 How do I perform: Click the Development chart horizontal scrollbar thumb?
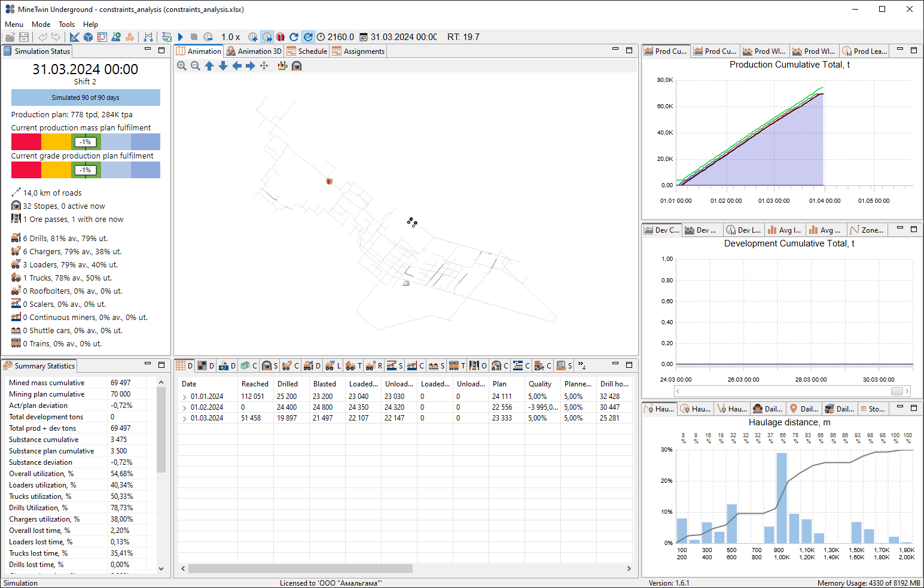(x=896, y=391)
